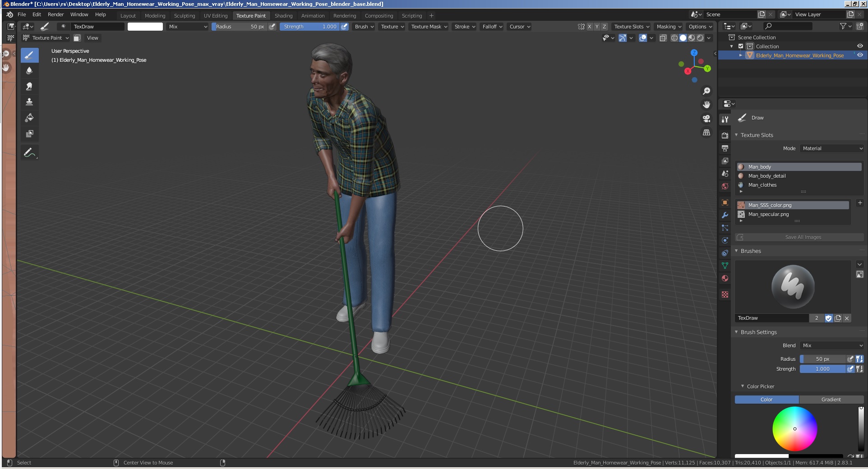The width and height of the screenshot is (868, 469).
Task: Open Render properties tab
Action: 725,135
